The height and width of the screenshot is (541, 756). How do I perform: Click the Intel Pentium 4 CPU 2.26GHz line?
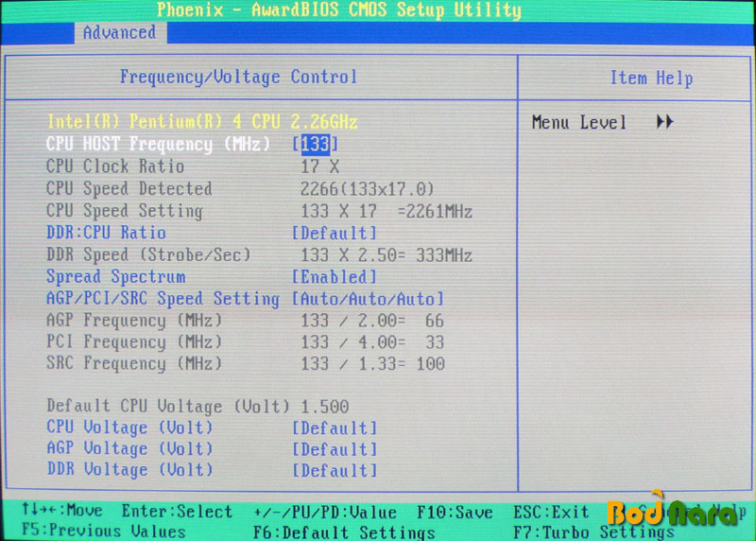pos(202,122)
